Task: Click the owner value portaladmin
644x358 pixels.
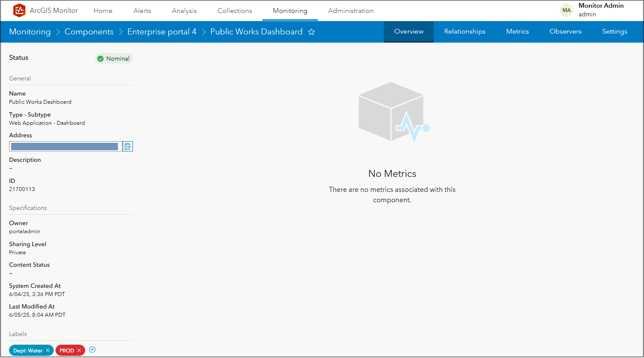Action: pyautogui.click(x=25, y=231)
